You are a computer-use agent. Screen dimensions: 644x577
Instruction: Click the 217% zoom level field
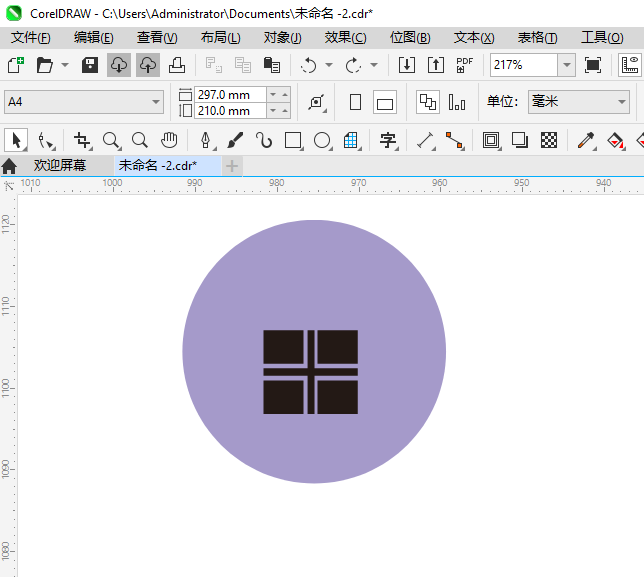click(x=524, y=65)
